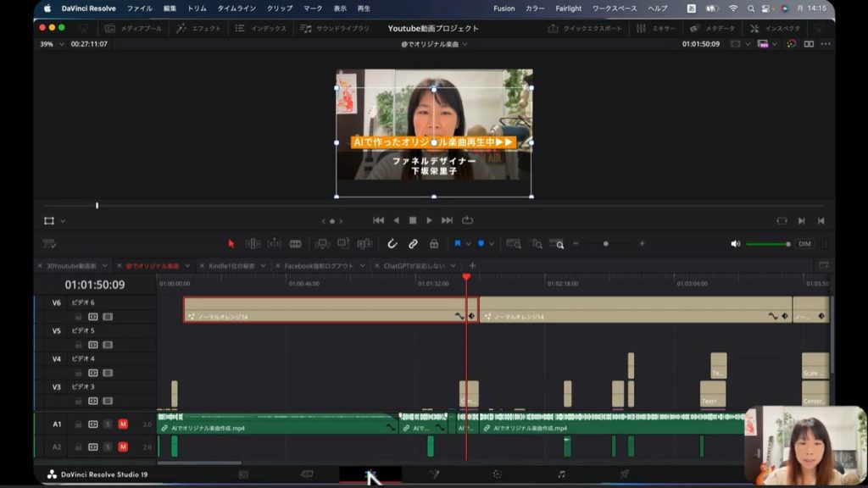Solo audio track A2

108,446
